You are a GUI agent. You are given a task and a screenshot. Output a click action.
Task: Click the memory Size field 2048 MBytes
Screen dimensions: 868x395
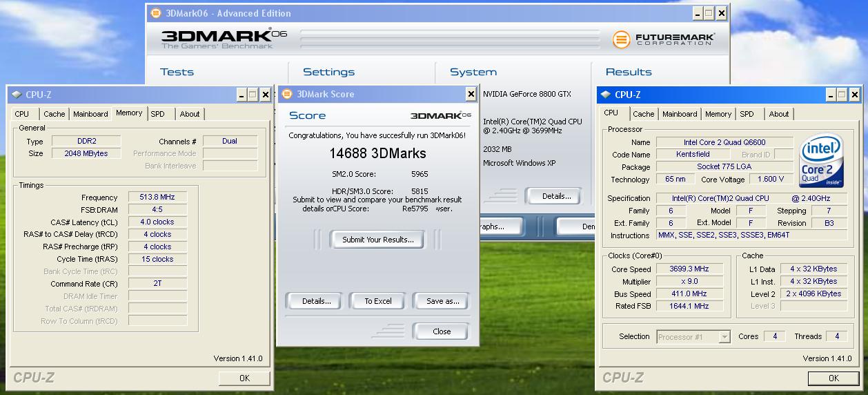[87, 153]
